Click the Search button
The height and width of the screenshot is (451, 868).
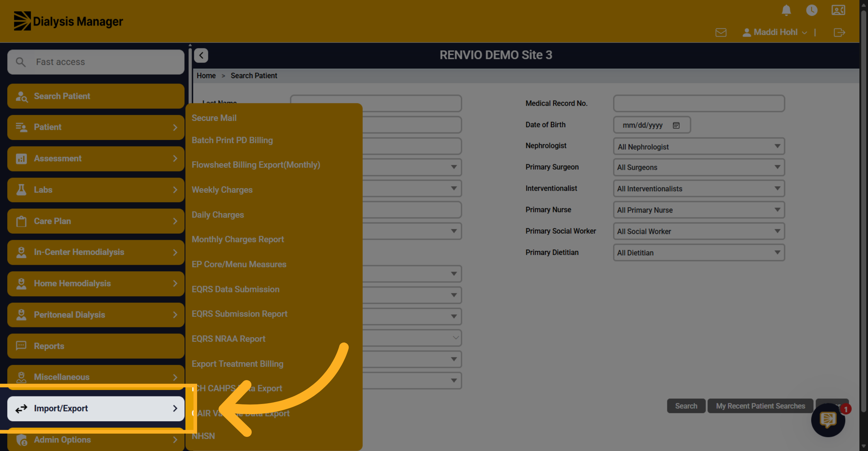pyautogui.click(x=686, y=406)
